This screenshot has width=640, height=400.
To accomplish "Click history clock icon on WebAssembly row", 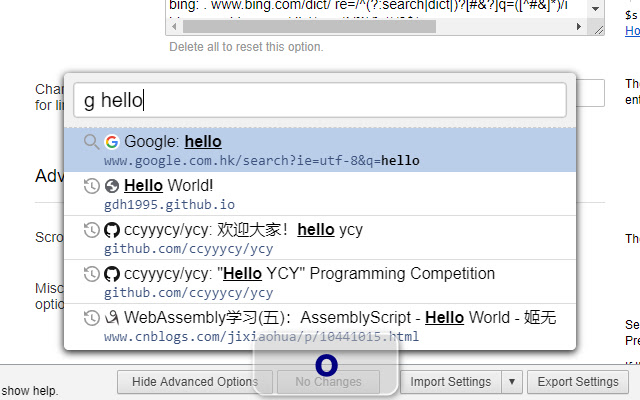I will point(91,318).
